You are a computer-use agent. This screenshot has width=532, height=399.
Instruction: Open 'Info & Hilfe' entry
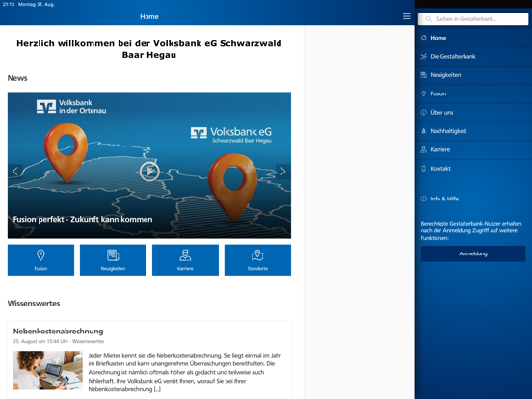[x=473, y=199]
